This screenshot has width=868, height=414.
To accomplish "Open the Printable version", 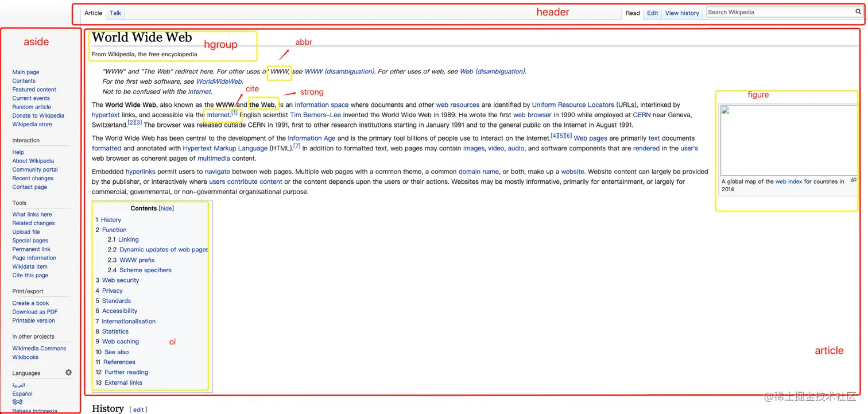I will click(34, 320).
